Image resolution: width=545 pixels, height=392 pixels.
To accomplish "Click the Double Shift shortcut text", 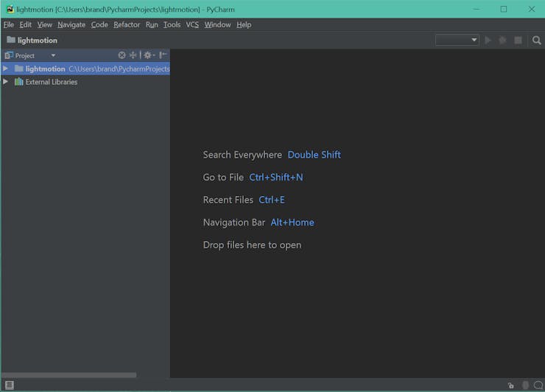I will [314, 155].
